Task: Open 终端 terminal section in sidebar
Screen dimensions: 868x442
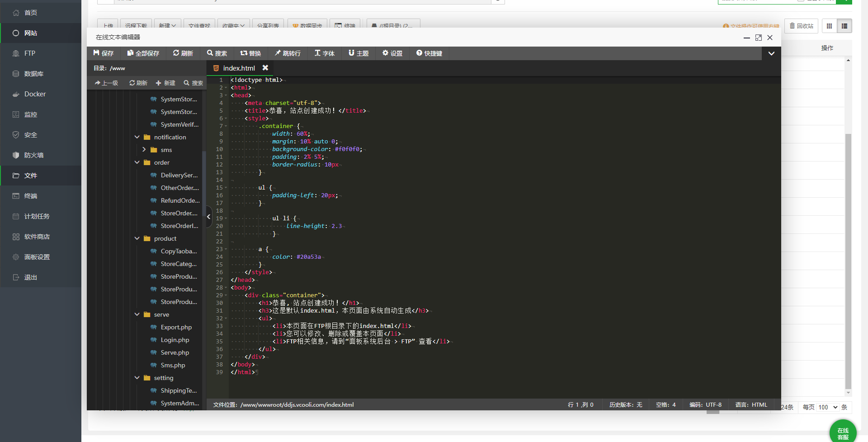Action: pos(41,196)
